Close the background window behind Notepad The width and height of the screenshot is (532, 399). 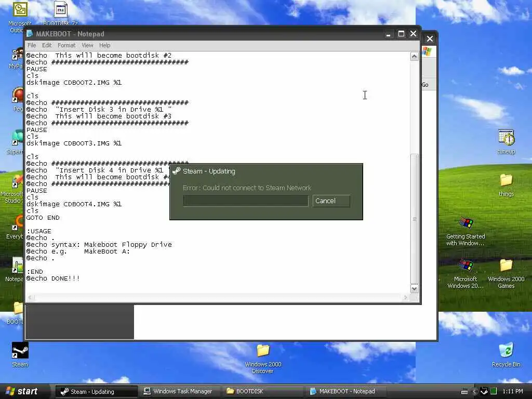(x=430, y=38)
